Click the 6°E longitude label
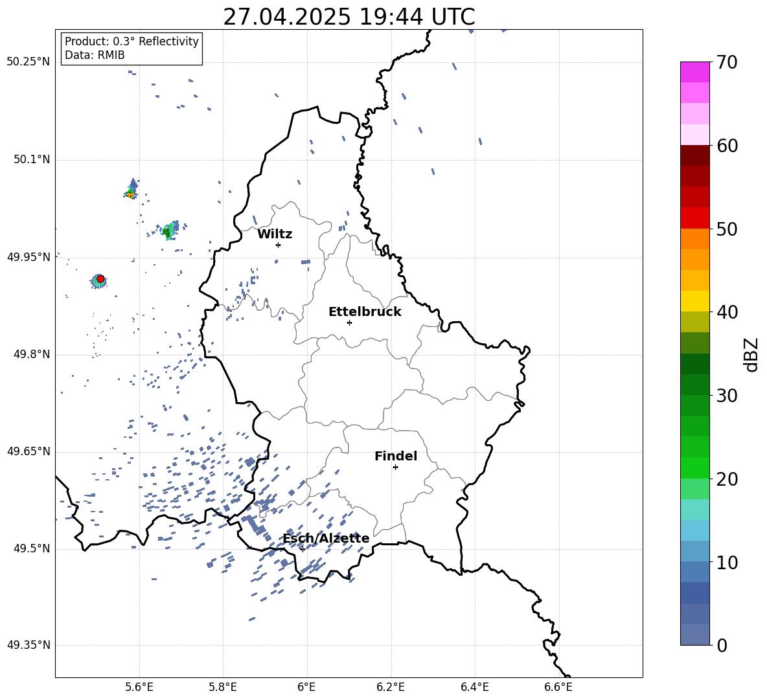Screen dimensions: 767x700 (x=307, y=687)
